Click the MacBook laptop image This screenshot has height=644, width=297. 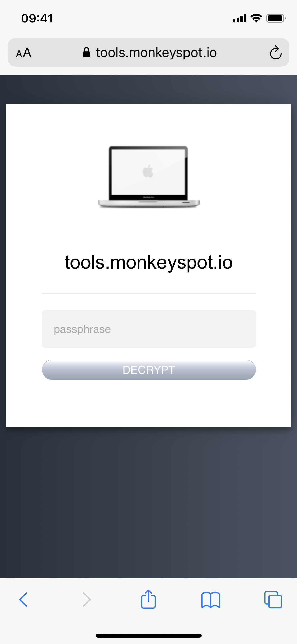tap(149, 177)
